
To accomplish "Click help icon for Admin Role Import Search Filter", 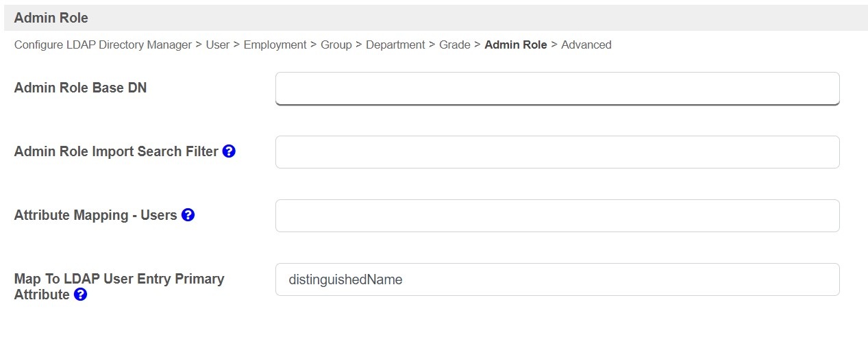I will coord(229,151).
